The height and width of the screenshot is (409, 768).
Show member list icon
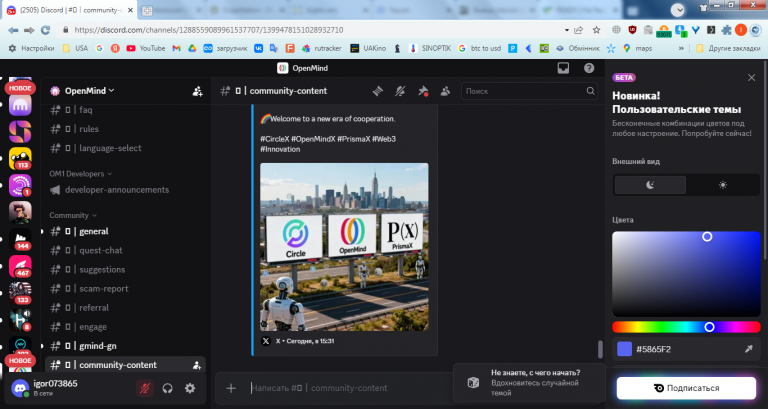[445, 91]
